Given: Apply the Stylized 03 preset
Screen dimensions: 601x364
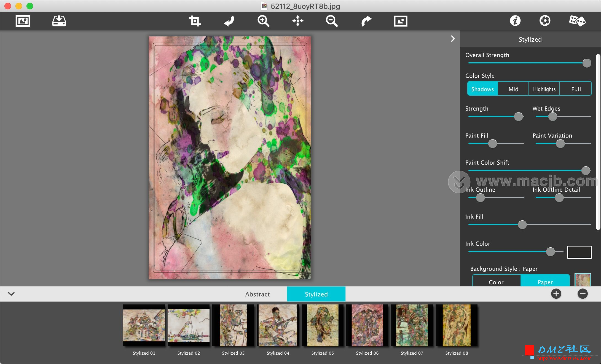Looking at the screenshot, I should click(233, 325).
